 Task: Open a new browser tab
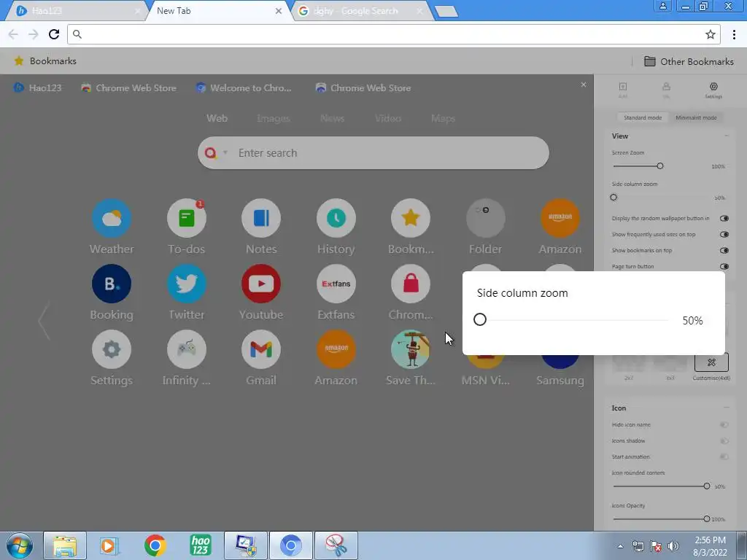[x=446, y=11]
